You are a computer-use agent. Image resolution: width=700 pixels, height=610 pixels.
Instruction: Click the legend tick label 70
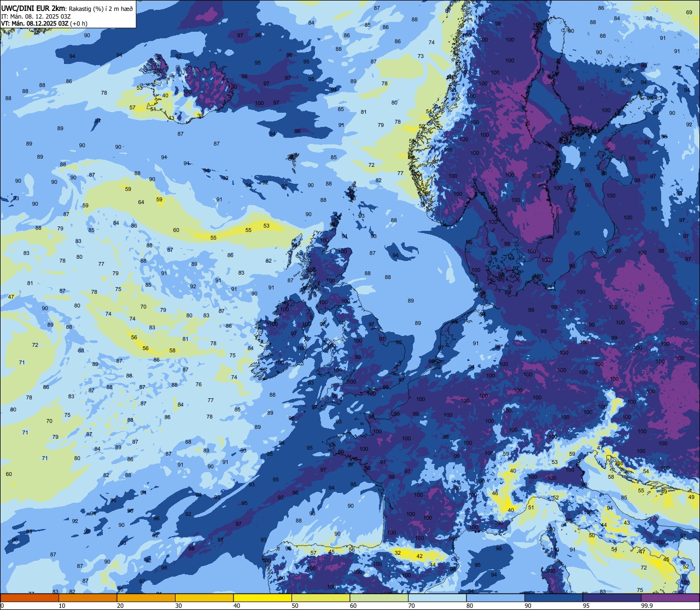[x=411, y=606]
